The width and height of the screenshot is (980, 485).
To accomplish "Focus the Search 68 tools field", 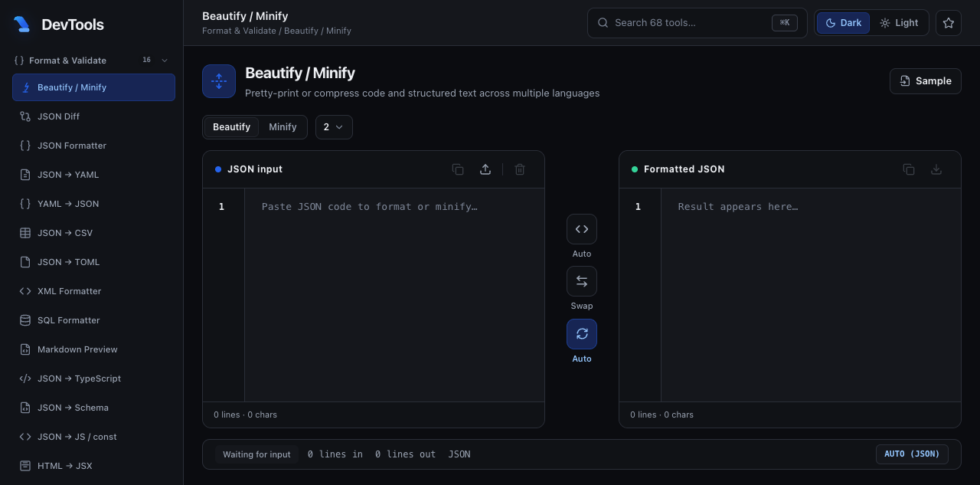I will [x=697, y=23].
